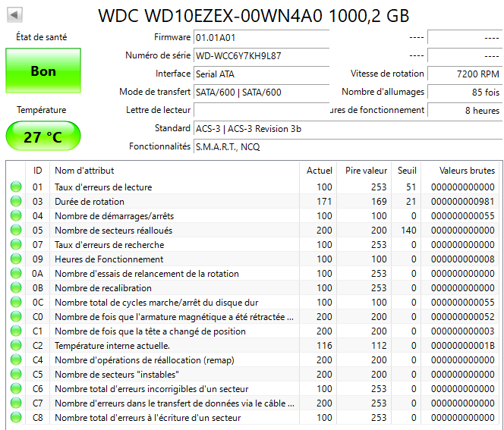Click the Pire valeur column header
The width and height of the screenshot is (504, 430).
click(x=364, y=171)
